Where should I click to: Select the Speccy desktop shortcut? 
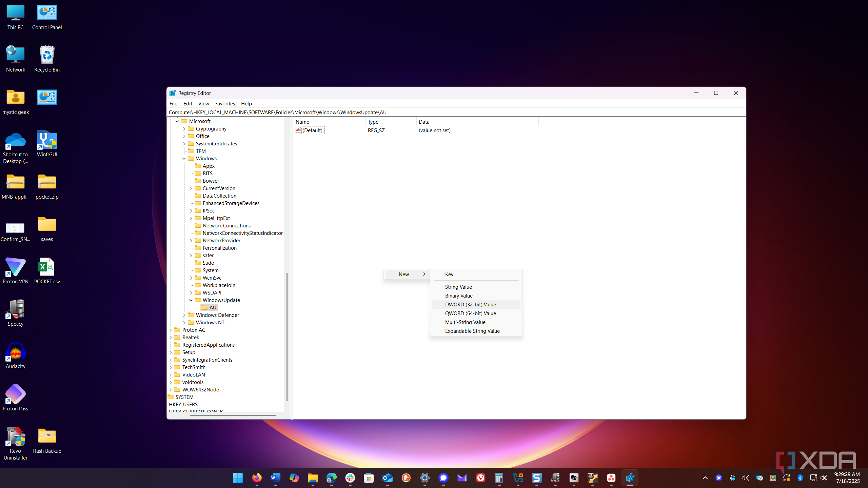[x=15, y=313]
